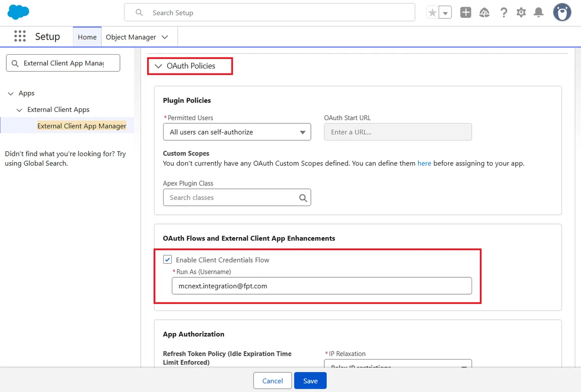Open the setup gear icon
Image resolution: width=581 pixels, height=392 pixels.
point(521,13)
